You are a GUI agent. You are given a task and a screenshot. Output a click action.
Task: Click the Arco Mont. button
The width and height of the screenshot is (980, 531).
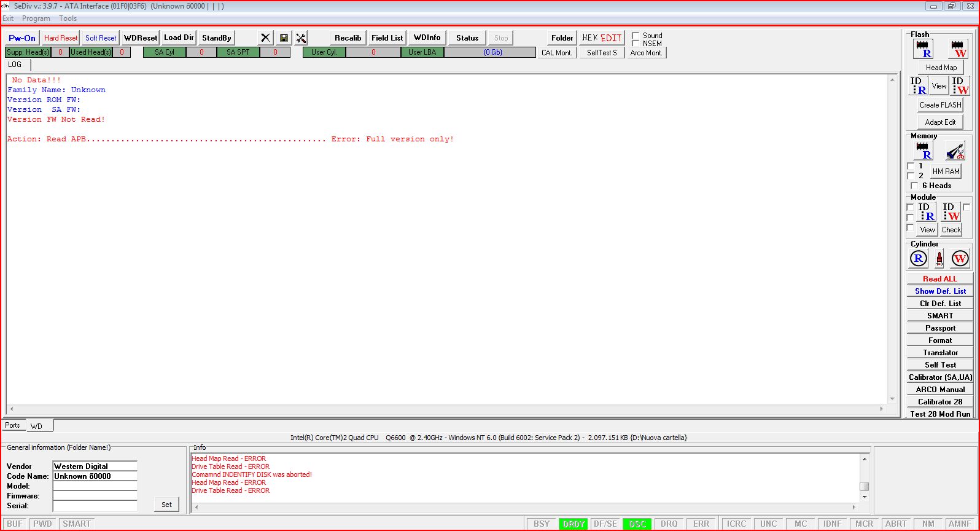point(646,53)
